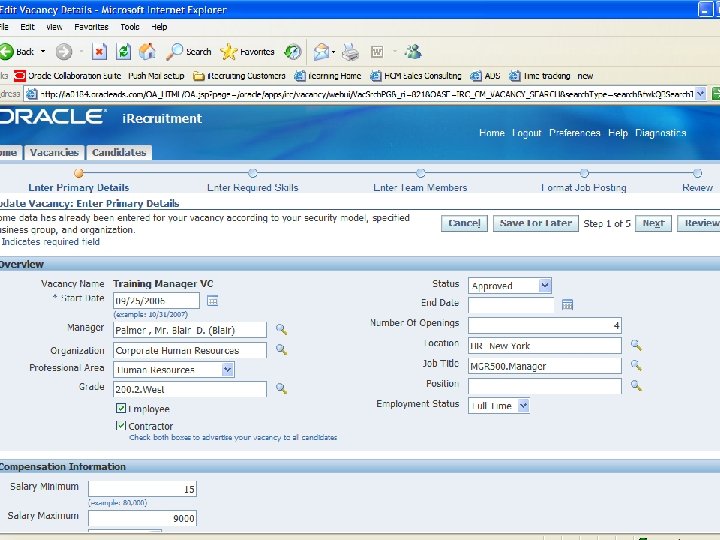Click the Number Of Openings field
Image resolution: width=720 pixels, height=540 pixels.
click(x=545, y=325)
